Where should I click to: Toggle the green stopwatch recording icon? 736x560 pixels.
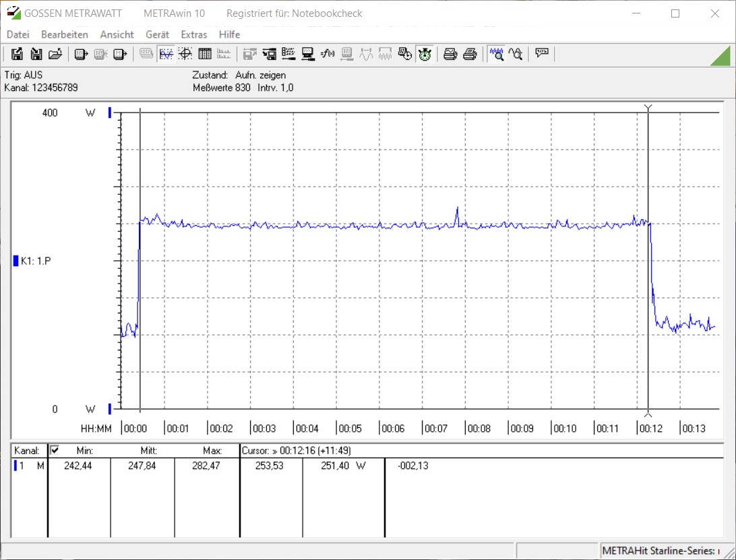pos(425,54)
